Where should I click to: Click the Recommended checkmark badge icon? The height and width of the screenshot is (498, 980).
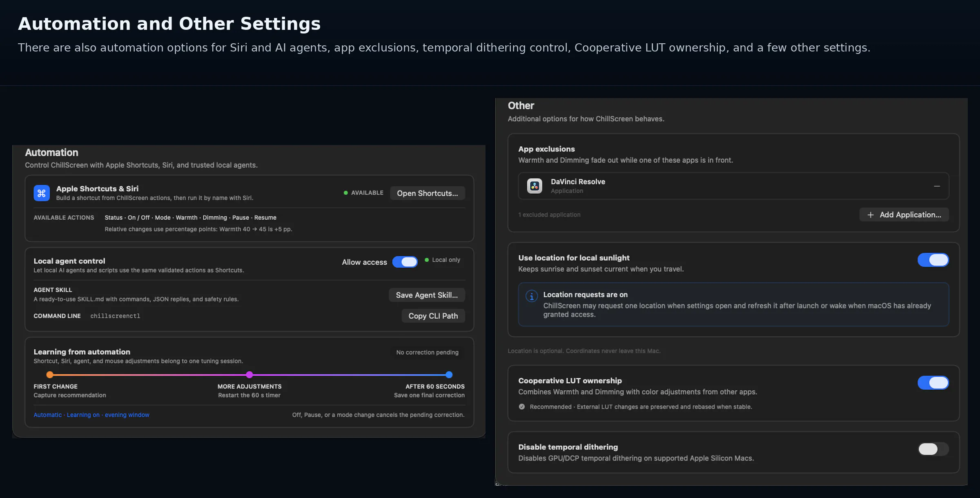point(522,407)
